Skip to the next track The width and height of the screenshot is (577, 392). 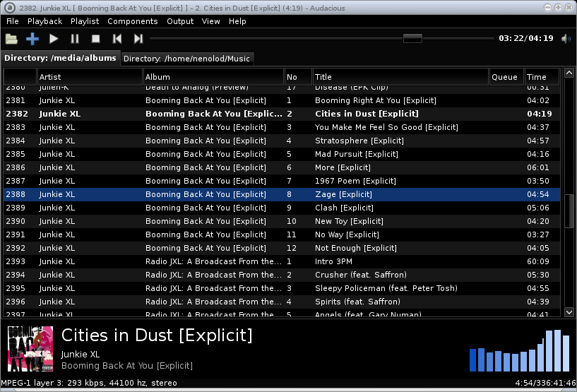[138, 39]
